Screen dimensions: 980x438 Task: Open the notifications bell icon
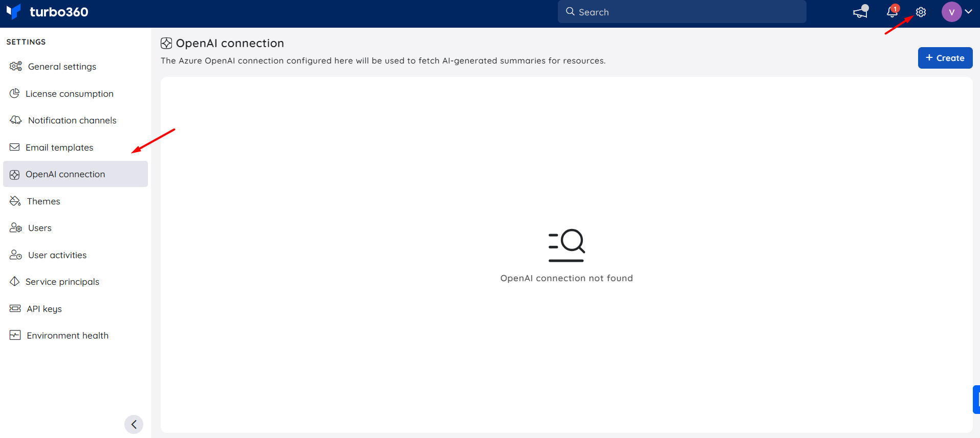tap(892, 11)
